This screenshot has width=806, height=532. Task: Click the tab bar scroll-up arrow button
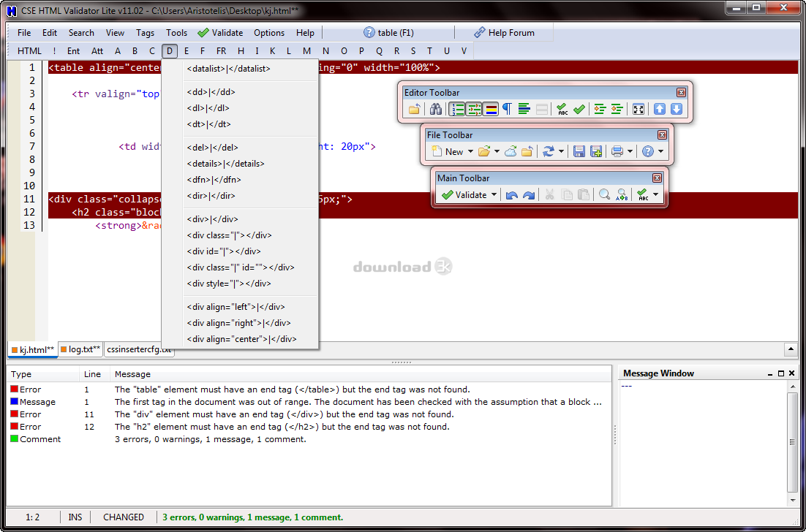point(791,350)
